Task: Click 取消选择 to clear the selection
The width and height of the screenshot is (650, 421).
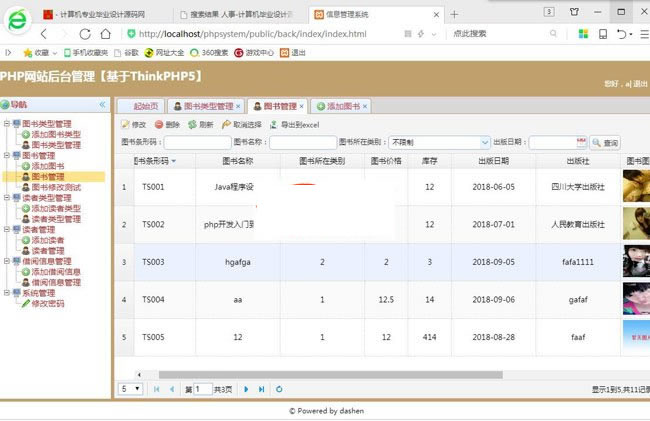Action: click(228, 125)
